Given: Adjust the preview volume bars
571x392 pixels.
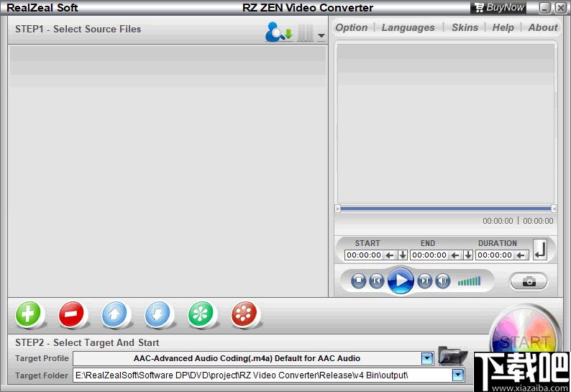Looking at the screenshot, I should [x=469, y=281].
